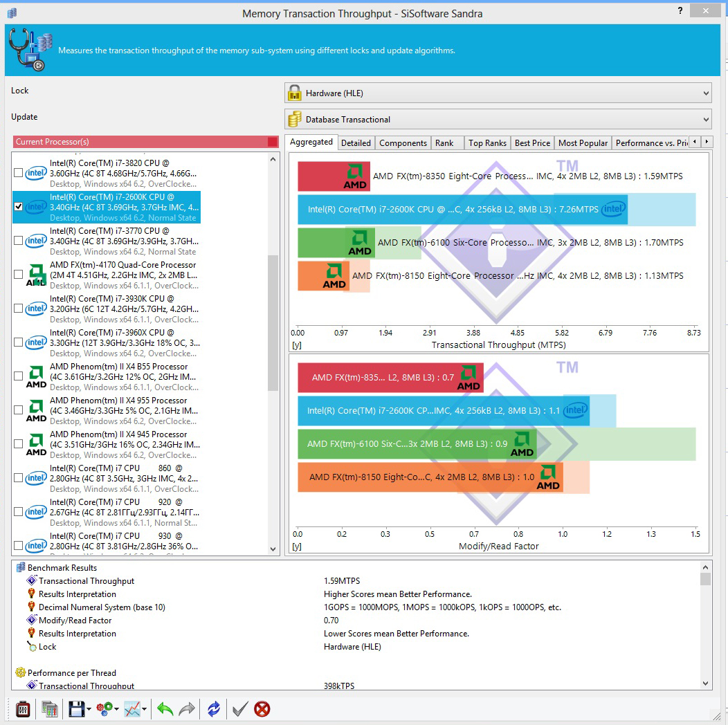728x725 pixels.
Task: Click the green back arrow icon
Action: click(x=165, y=709)
